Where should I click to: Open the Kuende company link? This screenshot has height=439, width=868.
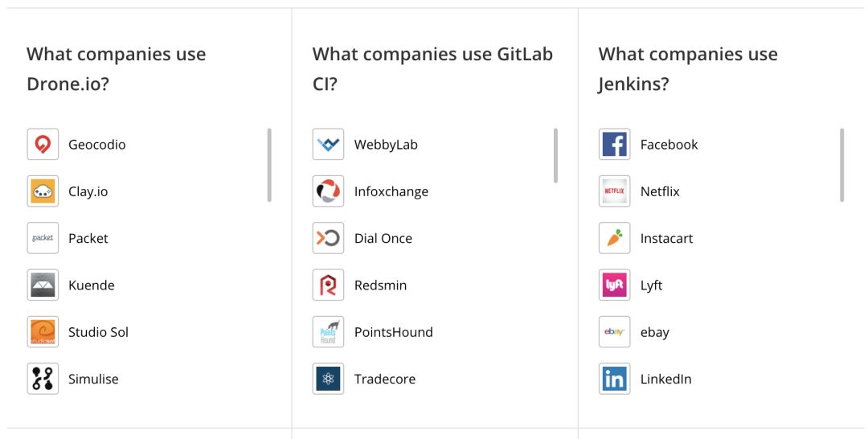91,285
